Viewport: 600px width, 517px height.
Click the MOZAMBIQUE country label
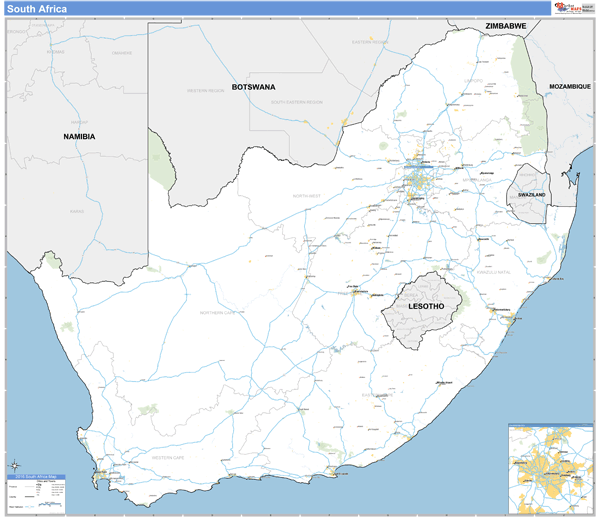570,87
